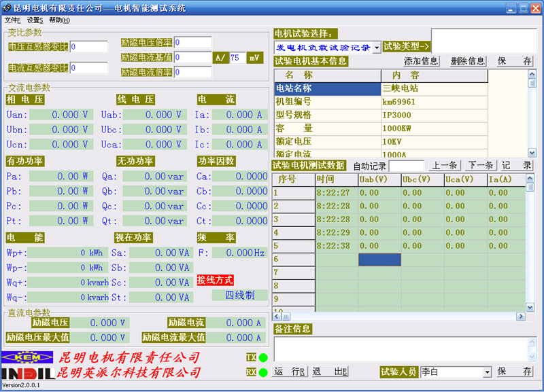Open the 文件 menu
The width and height of the screenshot is (544, 392).
(x=12, y=20)
